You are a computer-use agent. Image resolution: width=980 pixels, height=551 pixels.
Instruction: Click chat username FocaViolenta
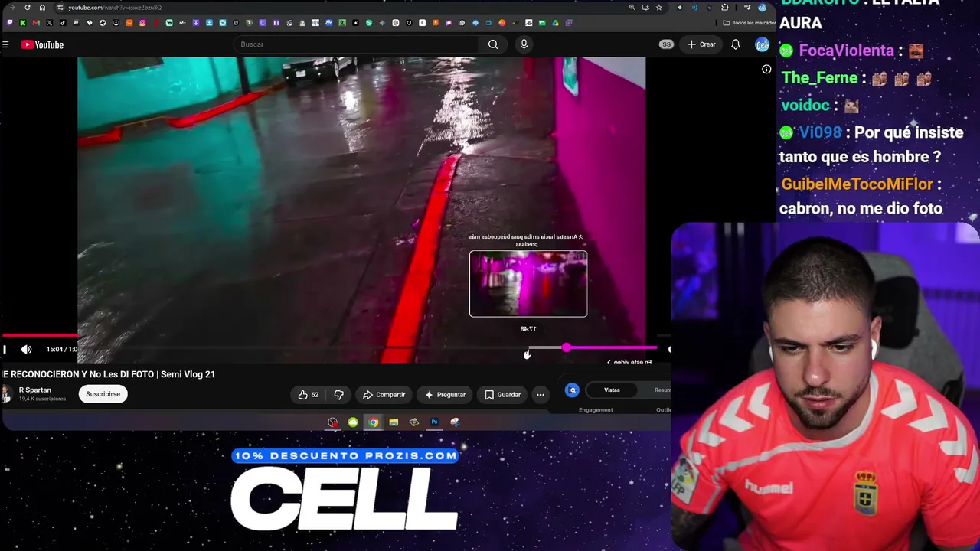click(x=846, y=51)
